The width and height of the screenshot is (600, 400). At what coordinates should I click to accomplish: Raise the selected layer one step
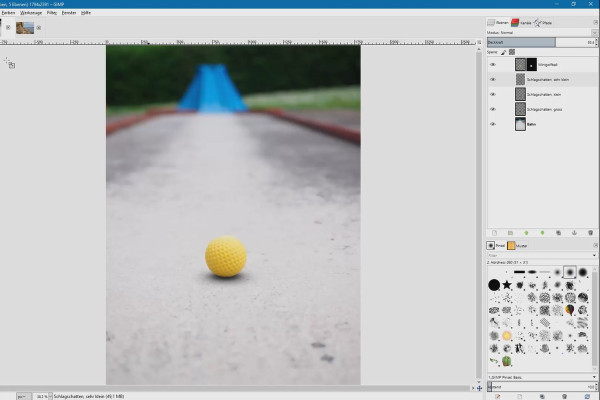pyautogui.click(x=526, y=233)
